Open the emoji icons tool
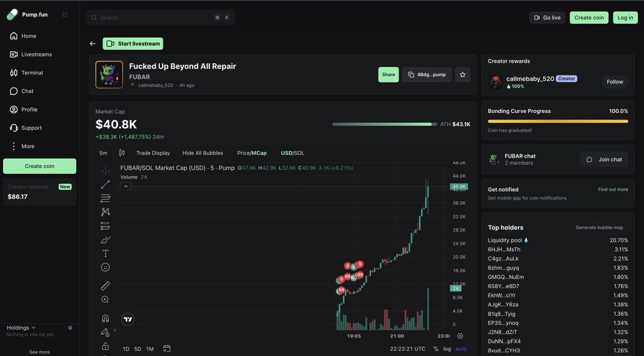Screen dimensions: 644x356 coord(105,267)
